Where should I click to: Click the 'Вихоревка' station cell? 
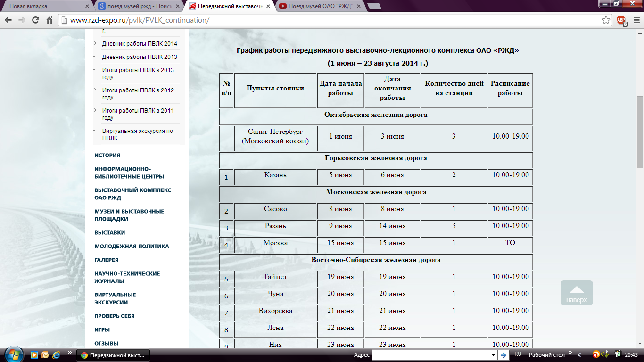275,313
